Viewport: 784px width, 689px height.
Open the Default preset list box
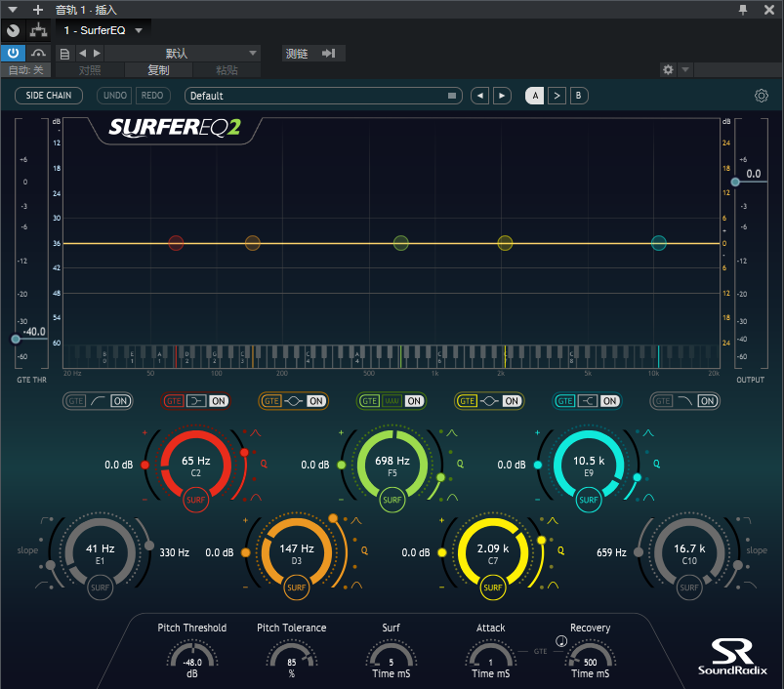click(323, 96)
